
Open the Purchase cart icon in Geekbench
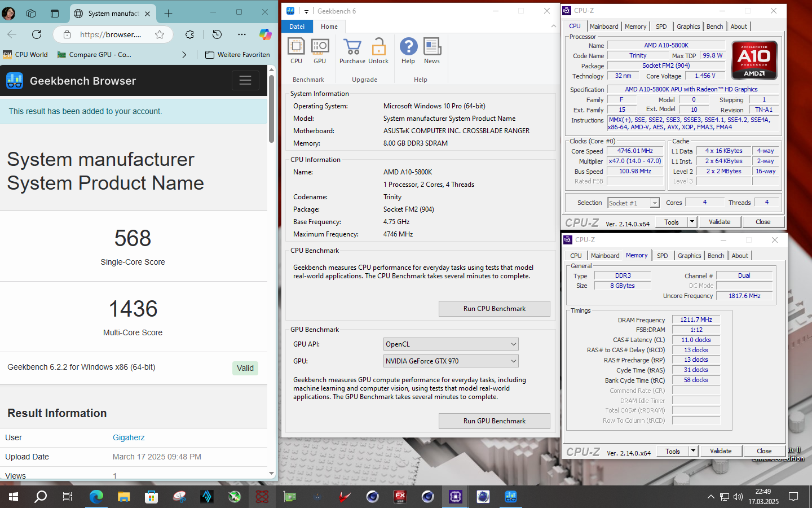tap(352, 51)
